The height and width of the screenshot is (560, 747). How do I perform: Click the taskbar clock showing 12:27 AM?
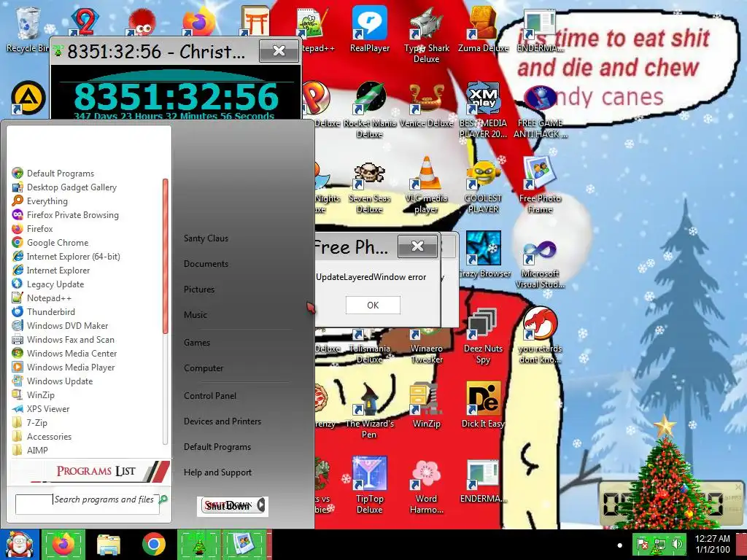click(712, 544)
